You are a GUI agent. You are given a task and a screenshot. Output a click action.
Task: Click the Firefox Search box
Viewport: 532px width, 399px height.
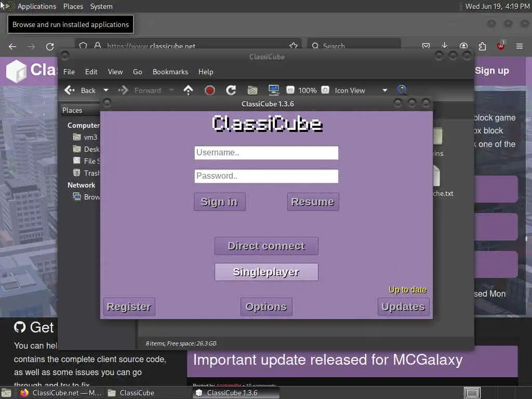tap(354, 46)
